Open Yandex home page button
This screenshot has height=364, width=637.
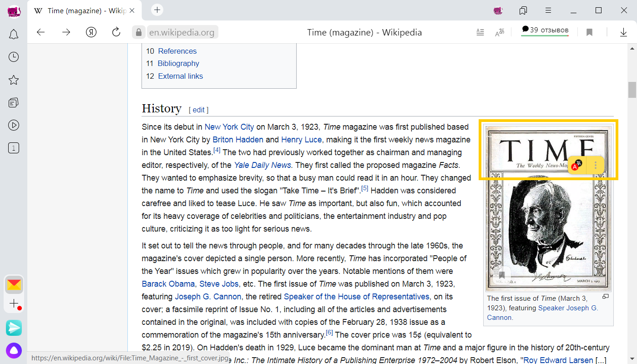click(x=91, y=32)
